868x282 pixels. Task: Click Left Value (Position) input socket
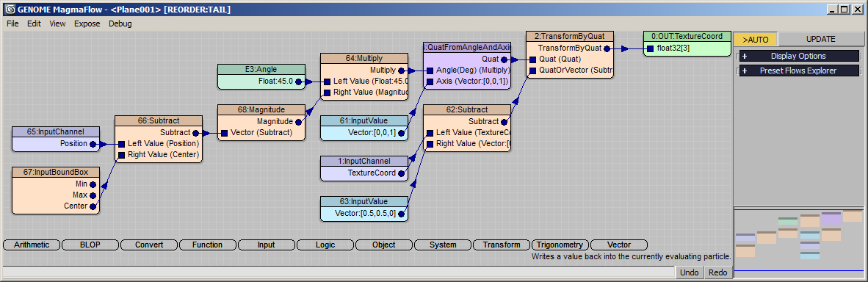(122, 144)
